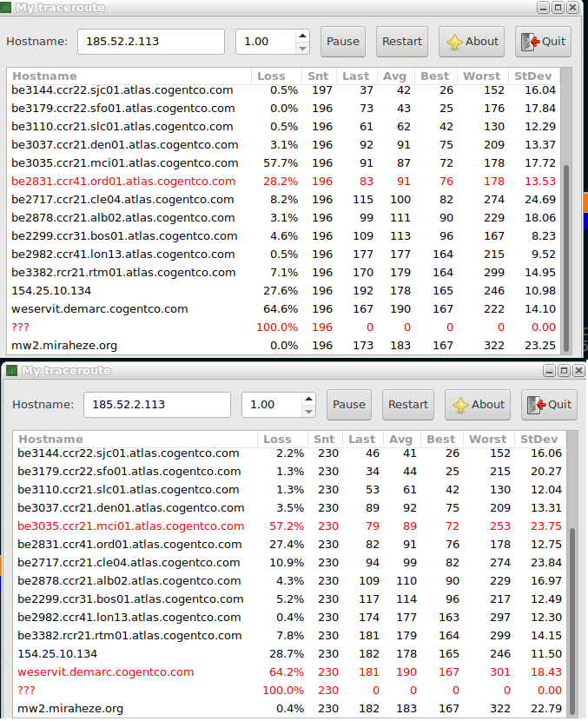Increase the interval value in the upper window
Screen dimensions: 588x721
click(302, 36)
